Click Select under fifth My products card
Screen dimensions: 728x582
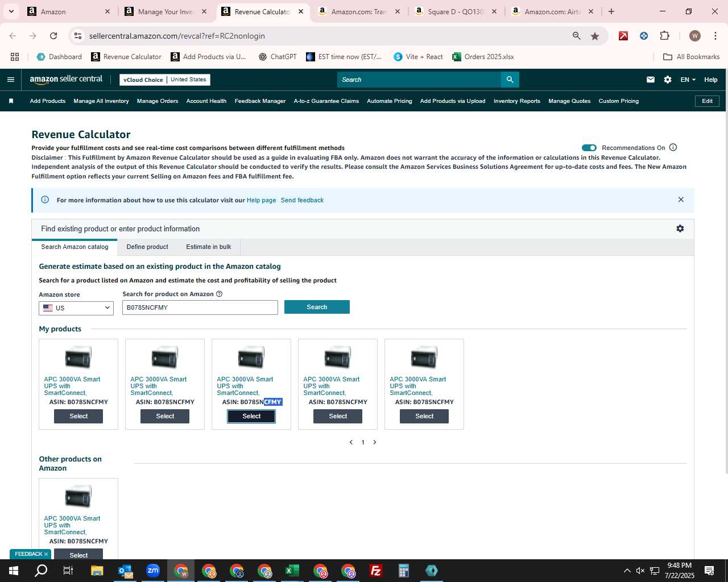pos(424,416)
